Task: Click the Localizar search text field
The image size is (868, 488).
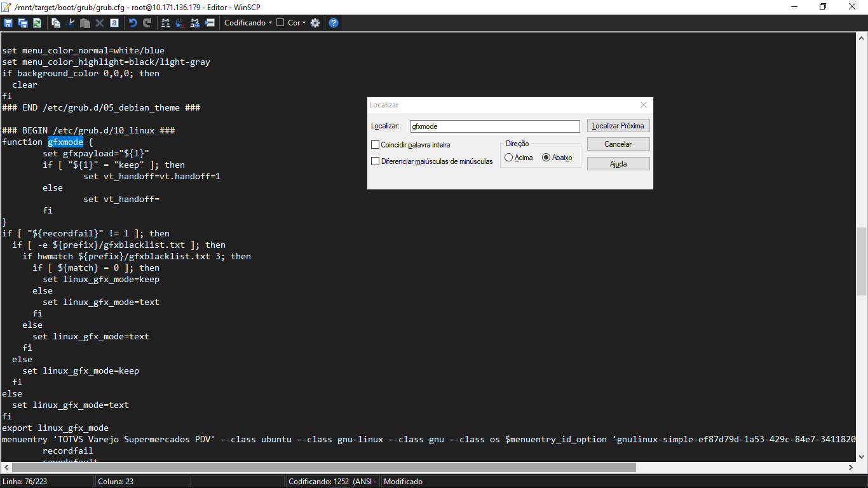Action: (x=495, y=126)
